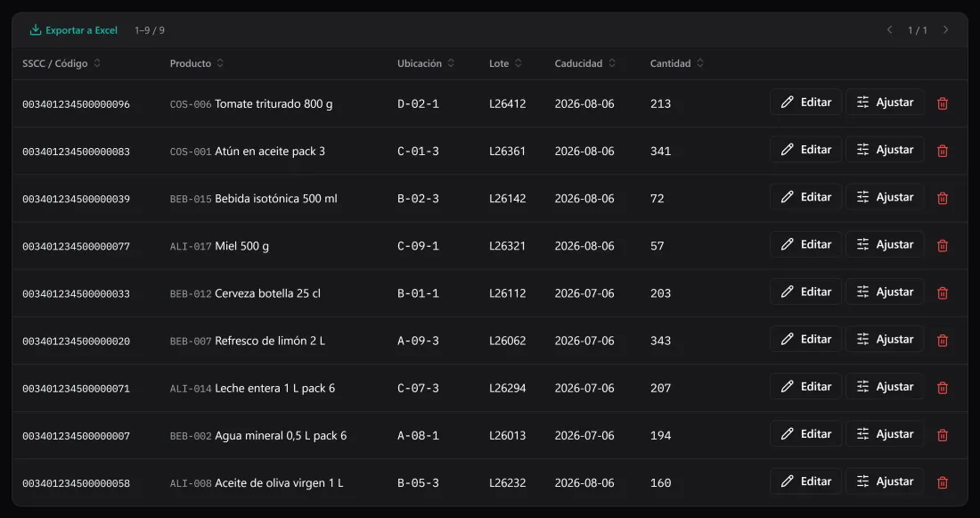Delete the Leche entera 1 L pack row

tap(943, 388)
